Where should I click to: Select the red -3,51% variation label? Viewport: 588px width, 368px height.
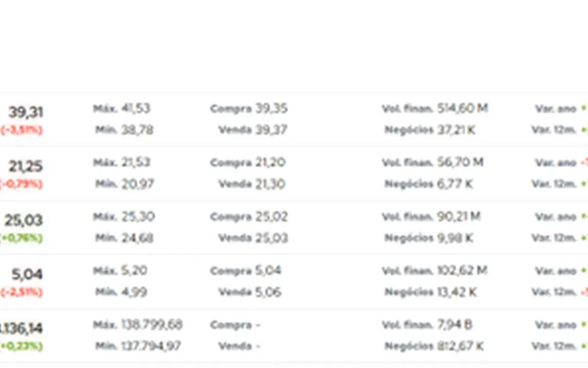click(21, 130)
